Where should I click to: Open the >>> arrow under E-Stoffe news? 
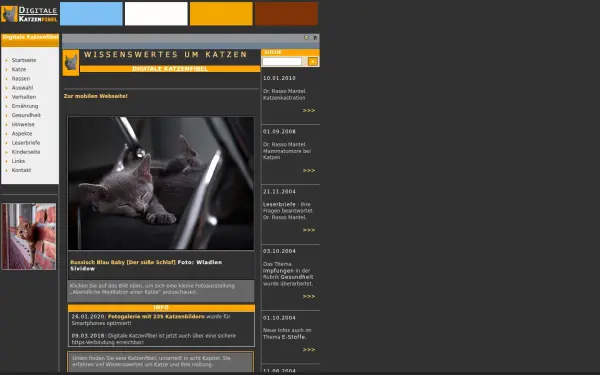(309, 350)
